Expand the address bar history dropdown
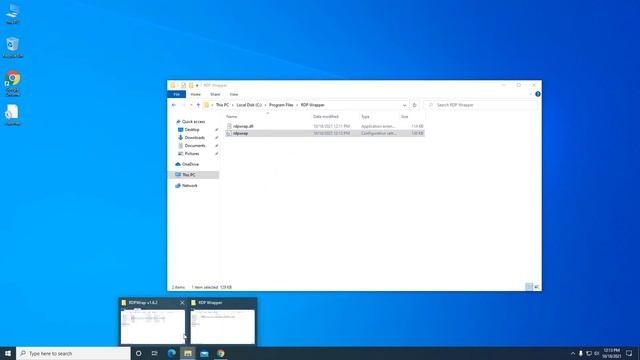Screen dimensions: 640x360 coord(404,105)
